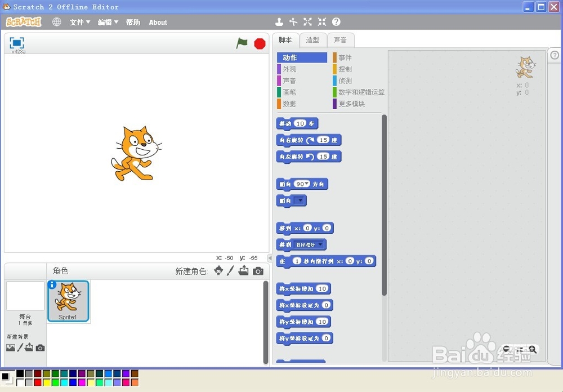Image resolution: width=563 pixels, height=392 pixels.
Task: Choose new sprite from library icon
Action: click(218, 270)
